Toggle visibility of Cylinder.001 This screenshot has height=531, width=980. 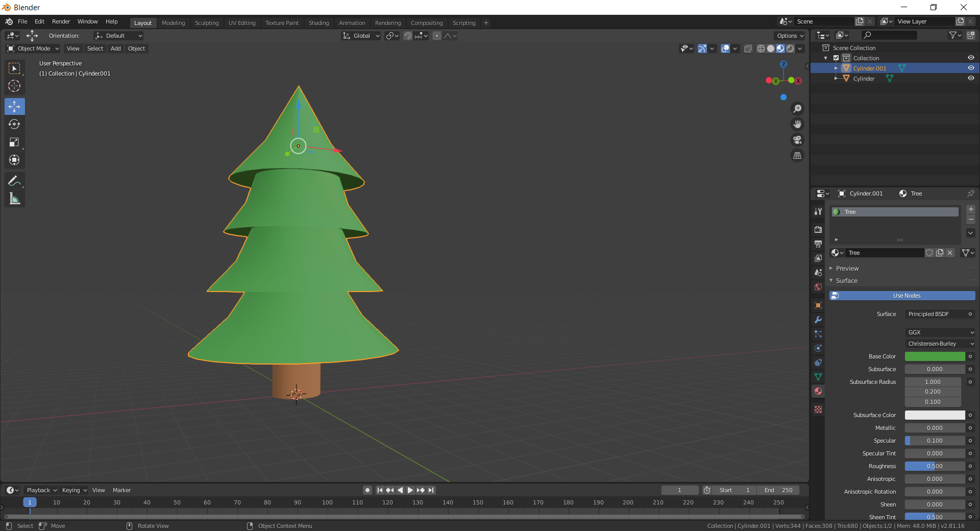click(x=971, y=68)
